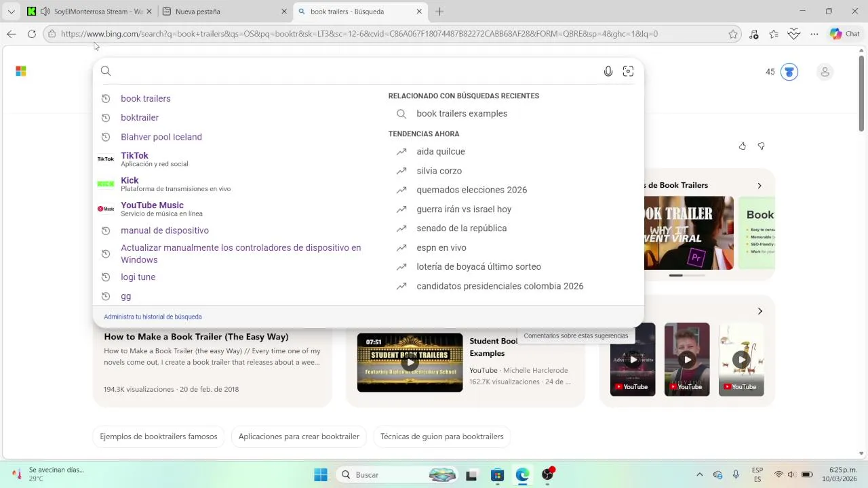The image size is (868, 488).
Task: Open the volume speaker tray icon
Action: click(791, 475)
